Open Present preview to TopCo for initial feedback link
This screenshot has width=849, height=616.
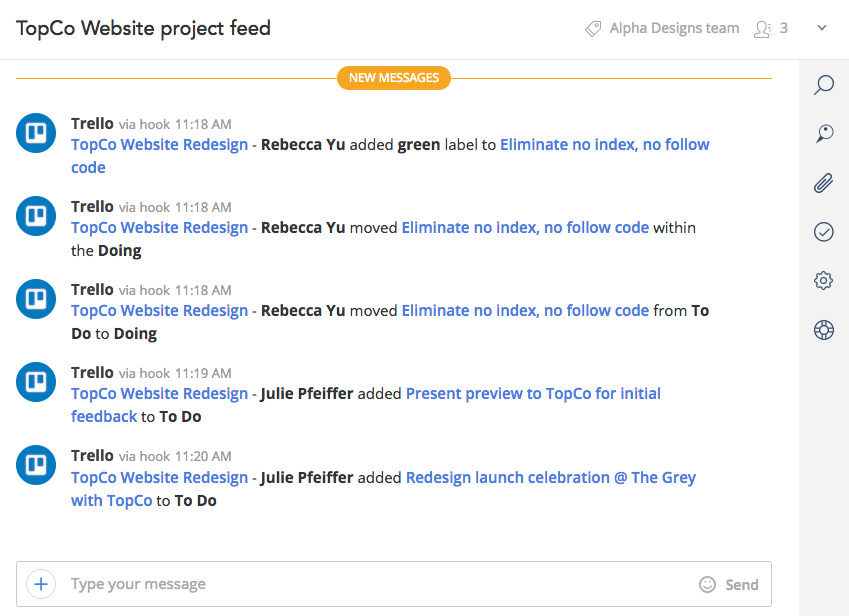[x=533, y=394]
